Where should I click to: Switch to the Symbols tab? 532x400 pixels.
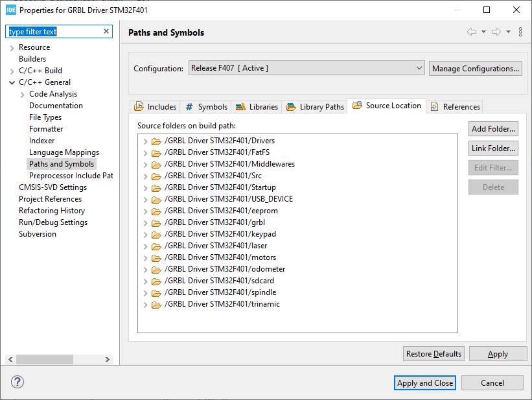tap(206, 106)
